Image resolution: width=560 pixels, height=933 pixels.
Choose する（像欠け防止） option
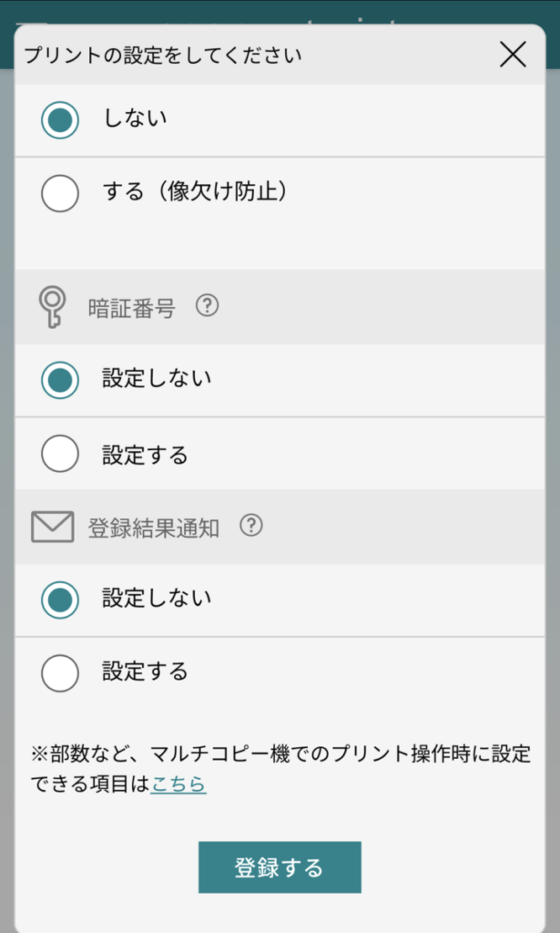(x=60, y=194)
